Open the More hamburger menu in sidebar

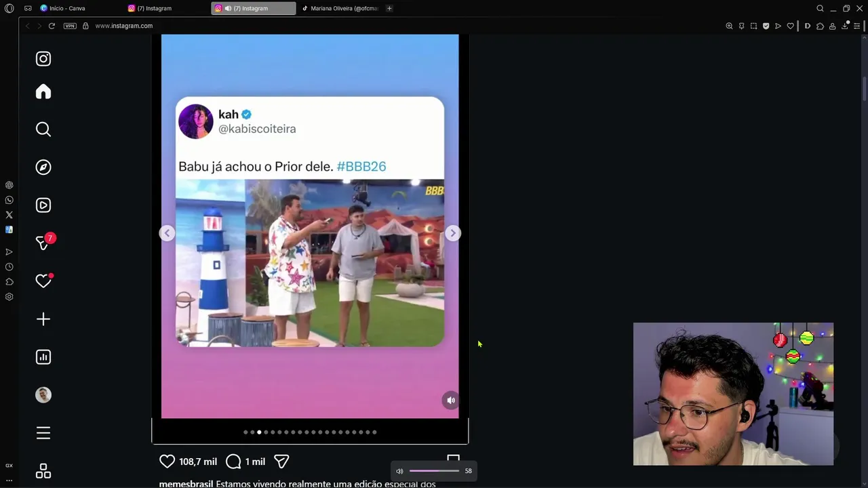pos(43,433)
